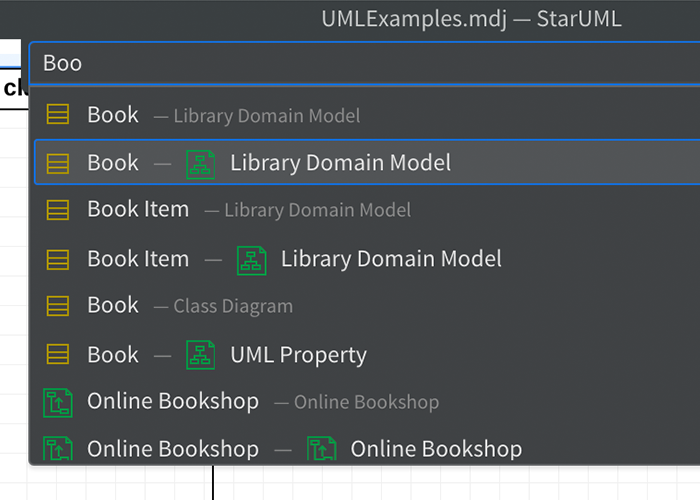Choose the Book — Class Diagram result
Image resolution: width=700 pixels, height=500 pixels.
(x=112, y=306)
